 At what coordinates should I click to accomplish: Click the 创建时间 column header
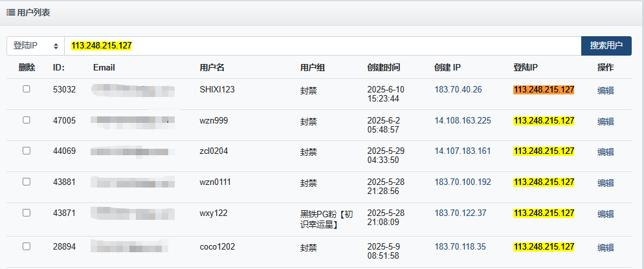tap(383, 67)
